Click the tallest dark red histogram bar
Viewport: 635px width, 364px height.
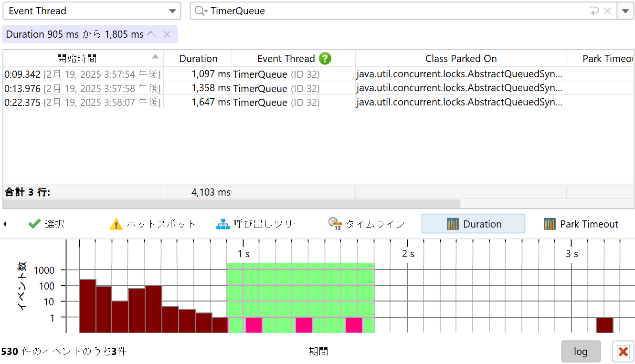88,306
